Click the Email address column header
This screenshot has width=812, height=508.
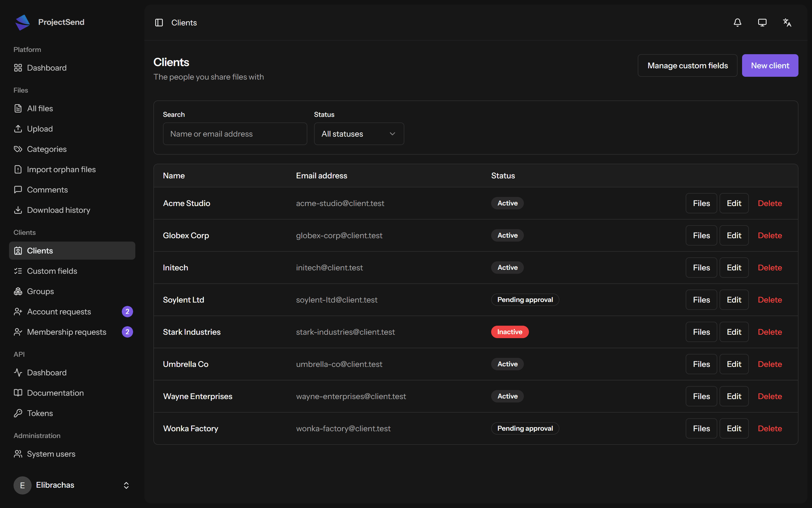pyautogui.click(x=321, y=176)
